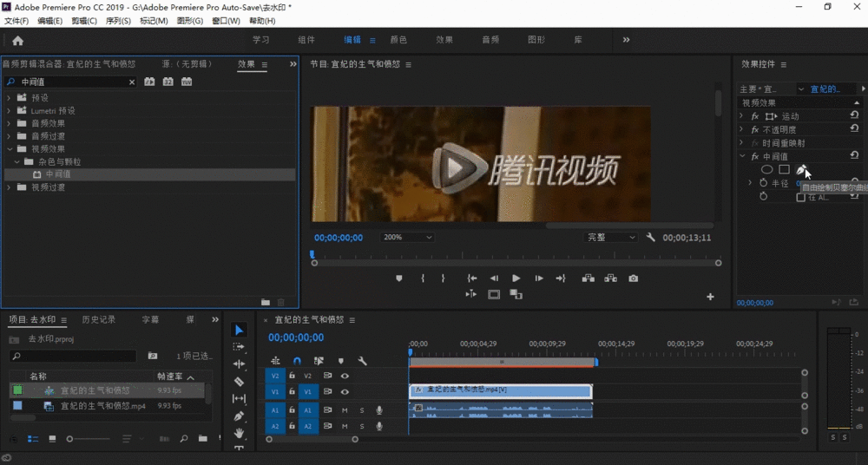Open program monitor settings wrench
The height and width of the screenshot is (465, 868).
pos(651,237)
